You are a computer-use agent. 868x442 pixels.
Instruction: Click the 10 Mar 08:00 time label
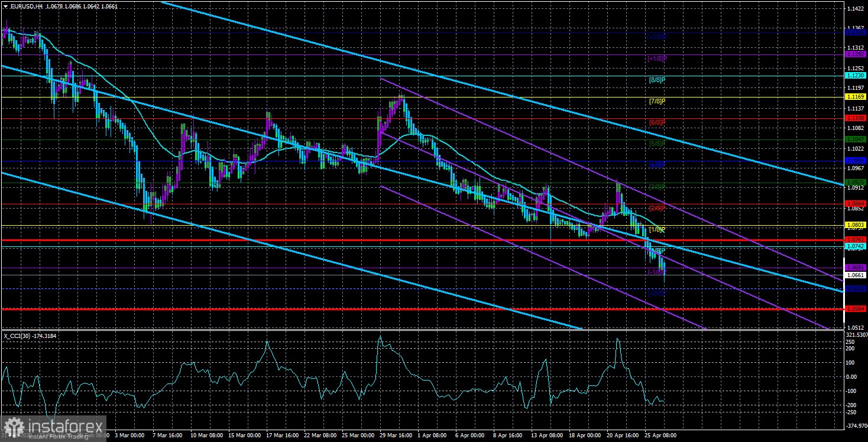point(206,435)
